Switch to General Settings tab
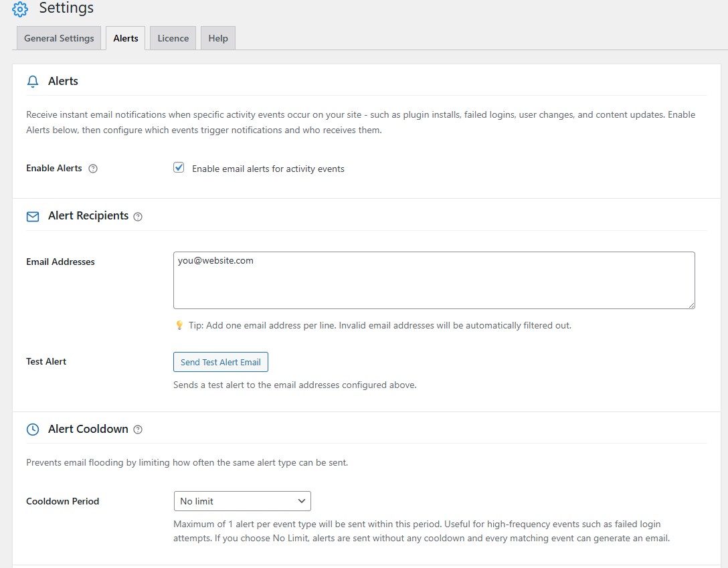This screenshot has height=568, width=728. pyautogui.click(x=59, y=38)
